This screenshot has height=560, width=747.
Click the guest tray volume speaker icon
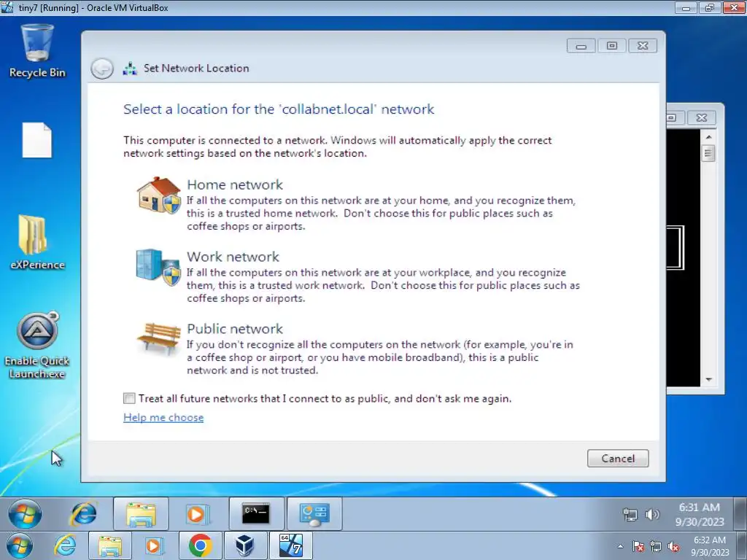click(651, 514)
